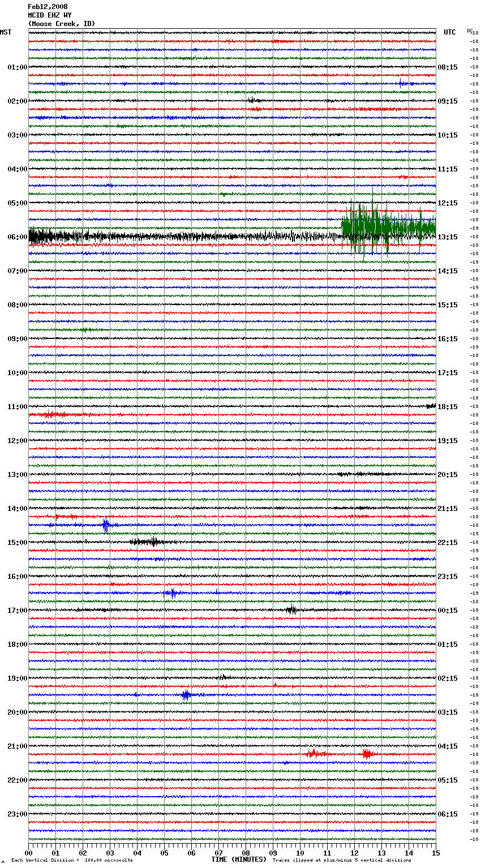This screenshot has width=481, height=868.
Task: Click the 06:15 UTC time label
Action: (x=448, y=814)
